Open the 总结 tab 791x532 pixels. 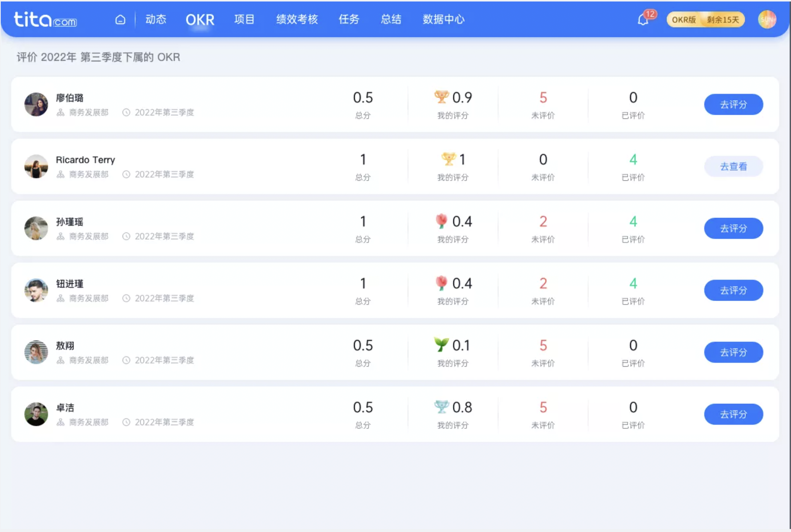pos(391,19)
